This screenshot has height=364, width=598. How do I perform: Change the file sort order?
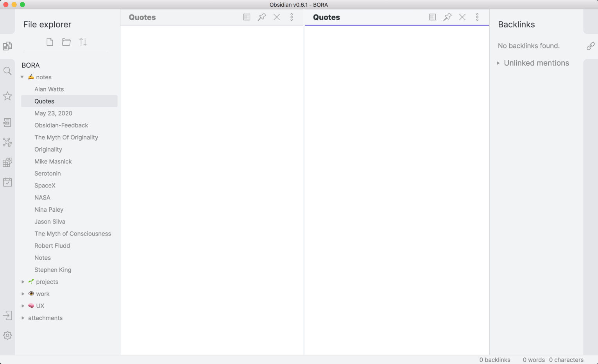pyautogui.click(x=83, y=42)
